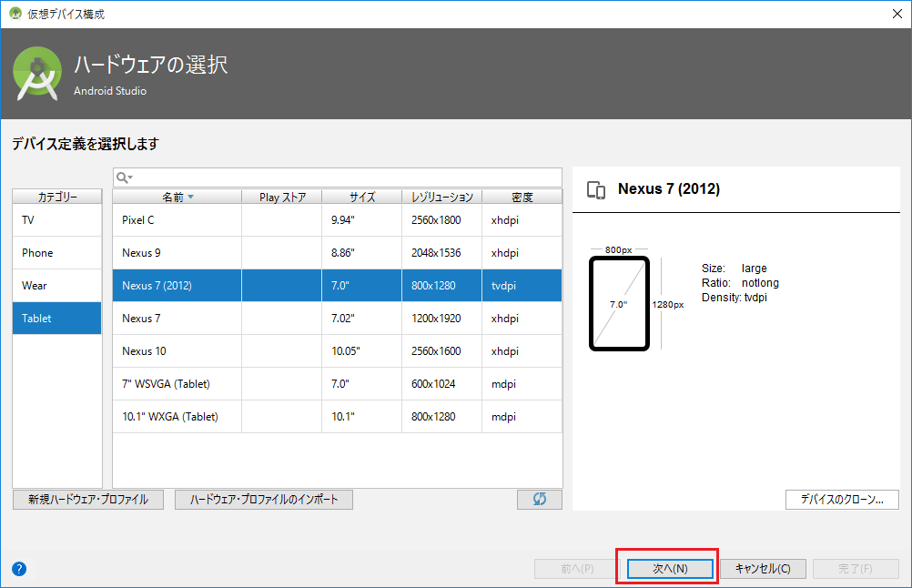Click the キャンセル(C) button
This screenshot has height=588, width=912.
click(763, 569)
